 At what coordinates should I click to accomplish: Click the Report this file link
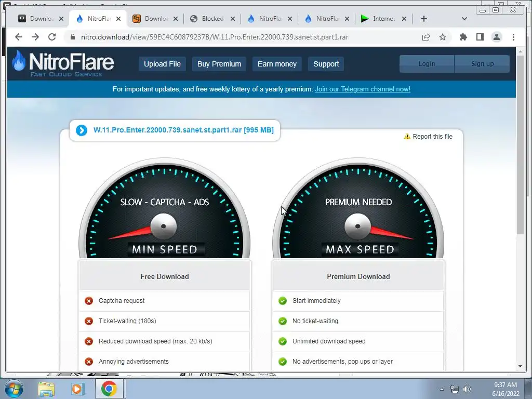click(432, 137)
